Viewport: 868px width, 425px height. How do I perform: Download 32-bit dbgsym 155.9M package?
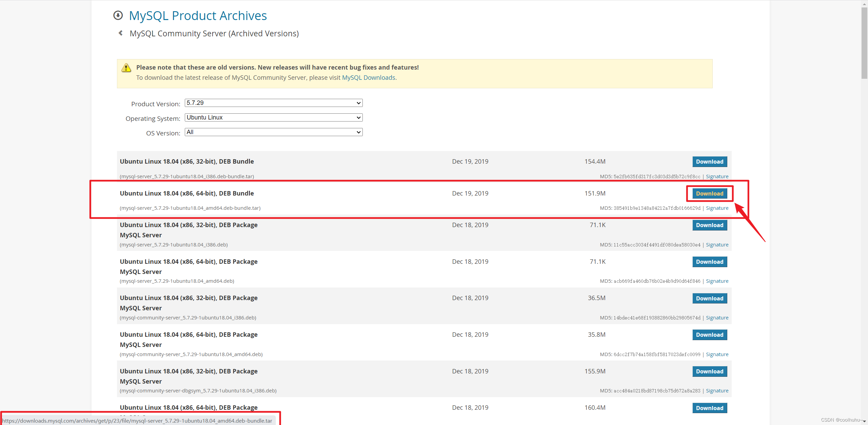click(x=709, y=372)
